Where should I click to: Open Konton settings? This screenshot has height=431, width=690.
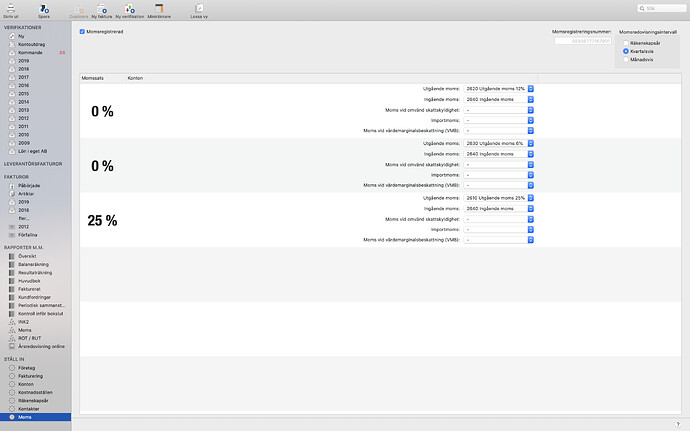point(26,384)
